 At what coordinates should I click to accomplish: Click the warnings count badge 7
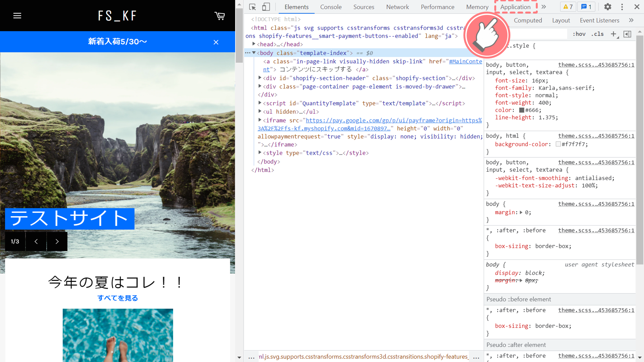pyautogui.click(x=568, y=7)
